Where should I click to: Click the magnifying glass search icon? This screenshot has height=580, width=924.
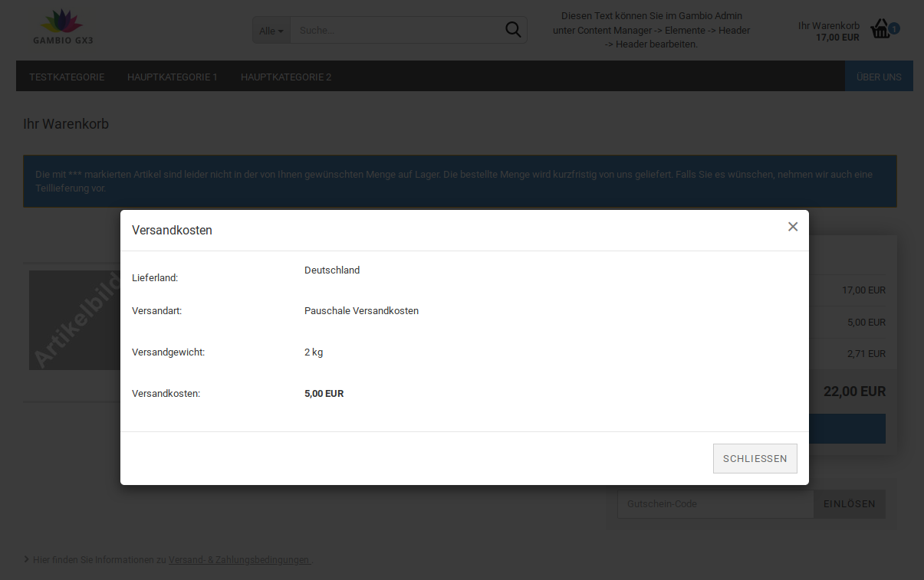(x=512, y=30)
